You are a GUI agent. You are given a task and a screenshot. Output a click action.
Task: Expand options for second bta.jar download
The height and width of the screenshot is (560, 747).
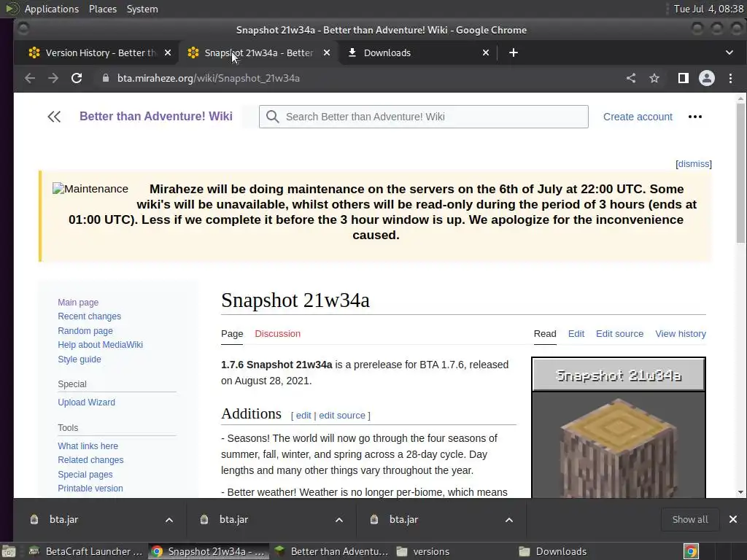pyautogui.click(x=339, y=520)
